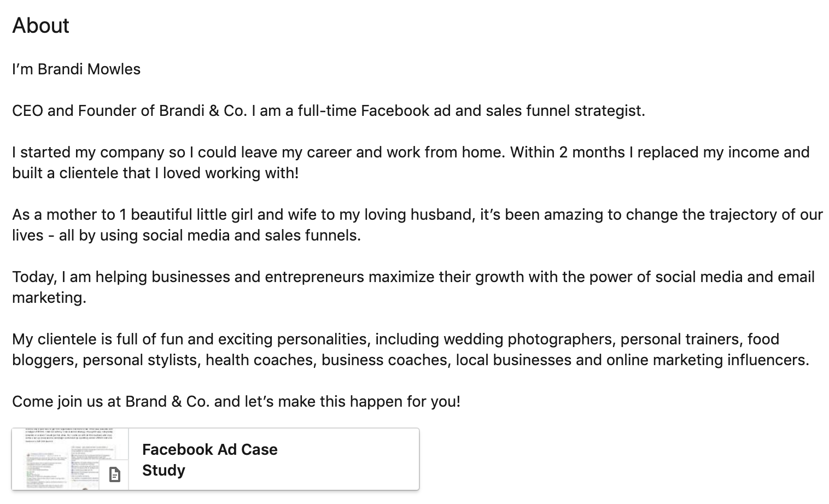Click the About section heading

point(40,25)
